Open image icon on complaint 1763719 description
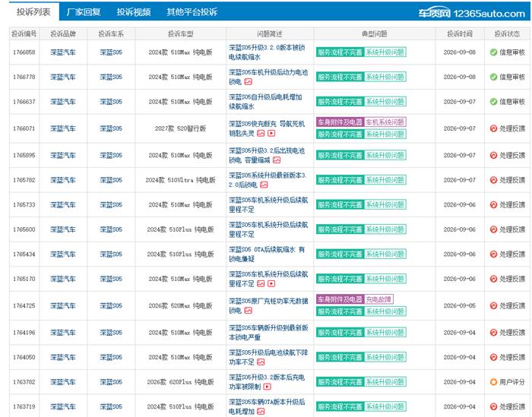This screenshot has width=532, height=417. click(261, 412)
